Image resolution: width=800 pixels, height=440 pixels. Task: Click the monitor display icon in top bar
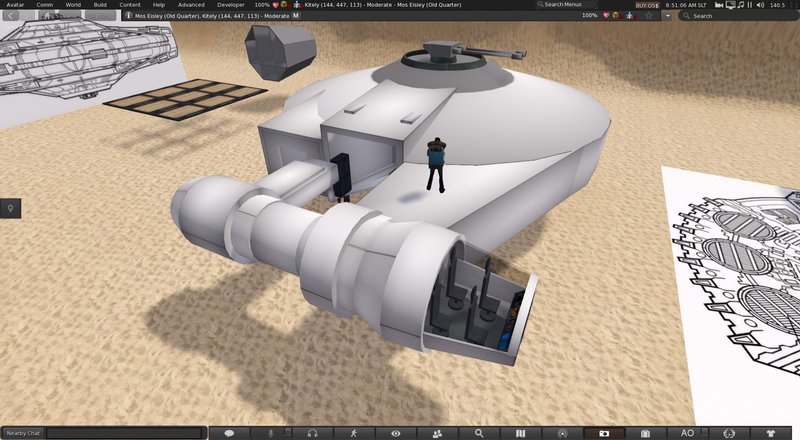click(730, 5)
